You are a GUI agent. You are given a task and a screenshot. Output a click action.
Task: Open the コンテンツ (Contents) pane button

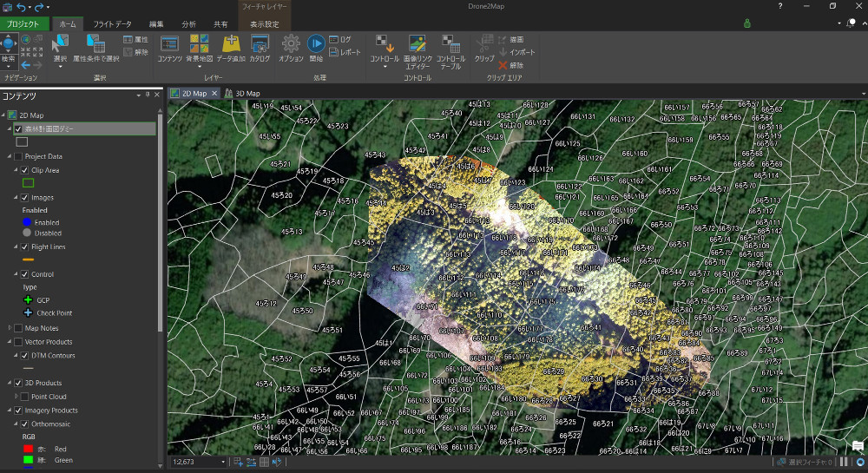169,47
